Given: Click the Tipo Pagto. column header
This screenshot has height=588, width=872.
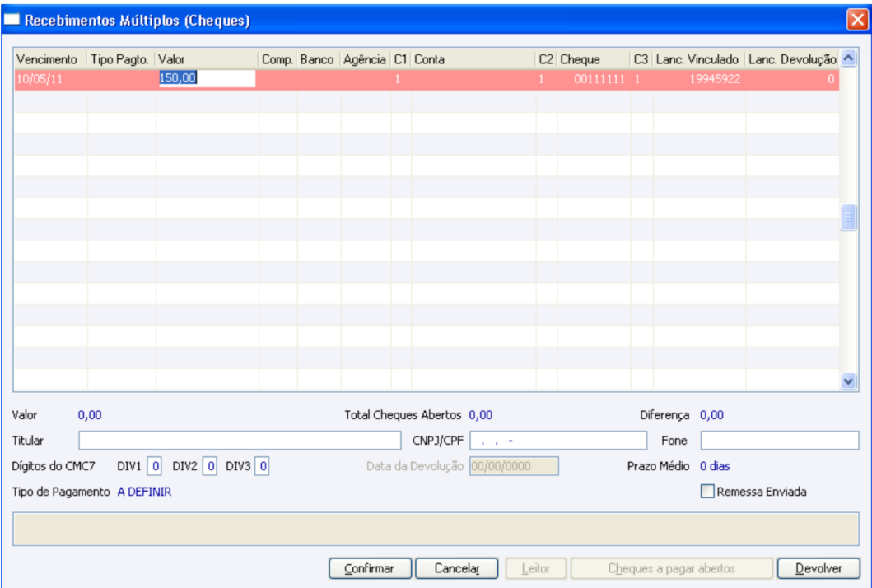Looking at the screenshot, I should [x=121, y=59].
